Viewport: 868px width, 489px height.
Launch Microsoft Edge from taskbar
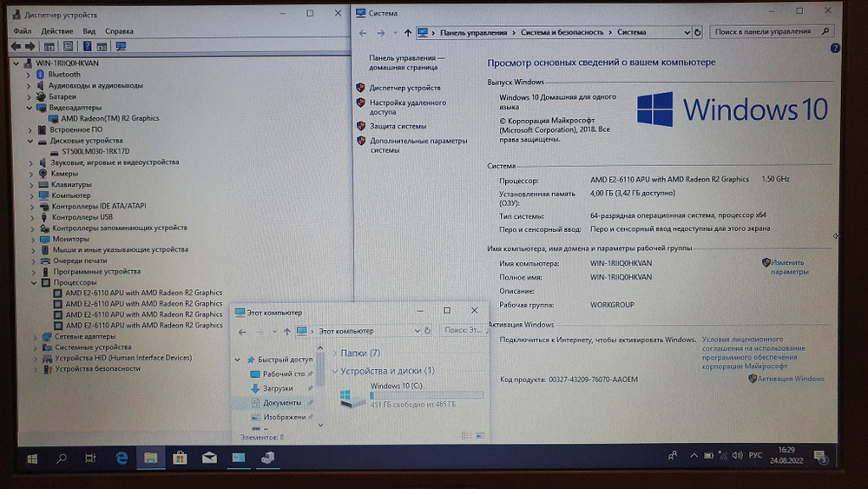coord(122,458)
